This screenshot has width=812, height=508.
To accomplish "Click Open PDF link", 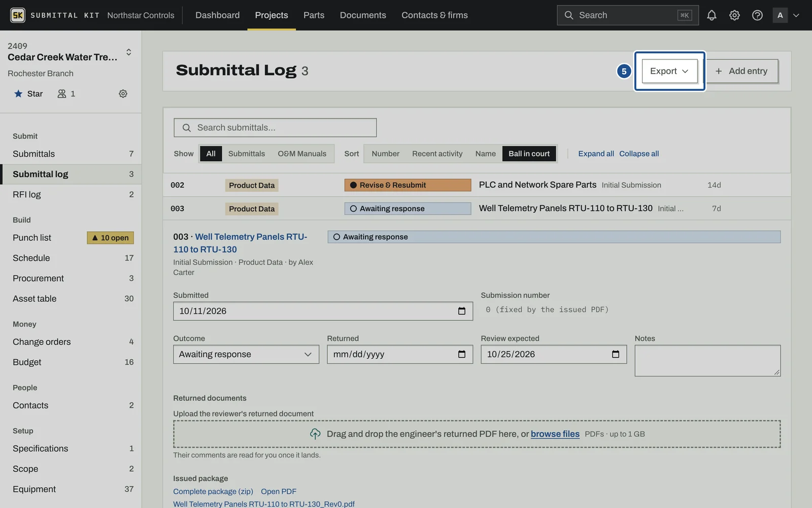I will coord(279,491).
